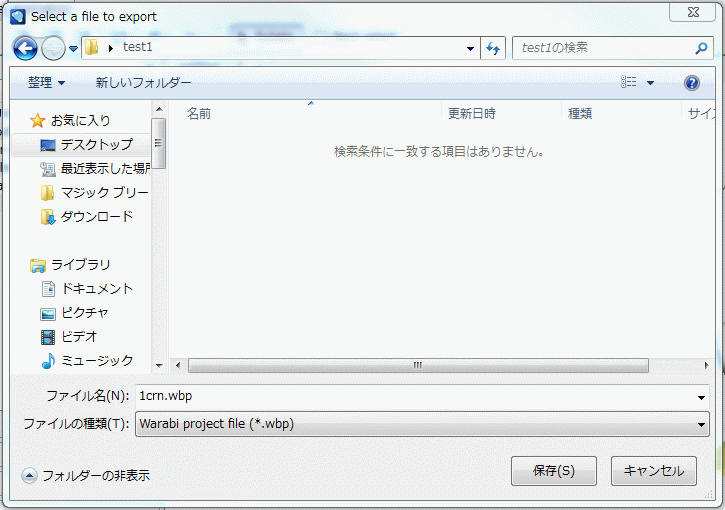
Task: Click the back navigation arrow button
Action: (25, 48)
